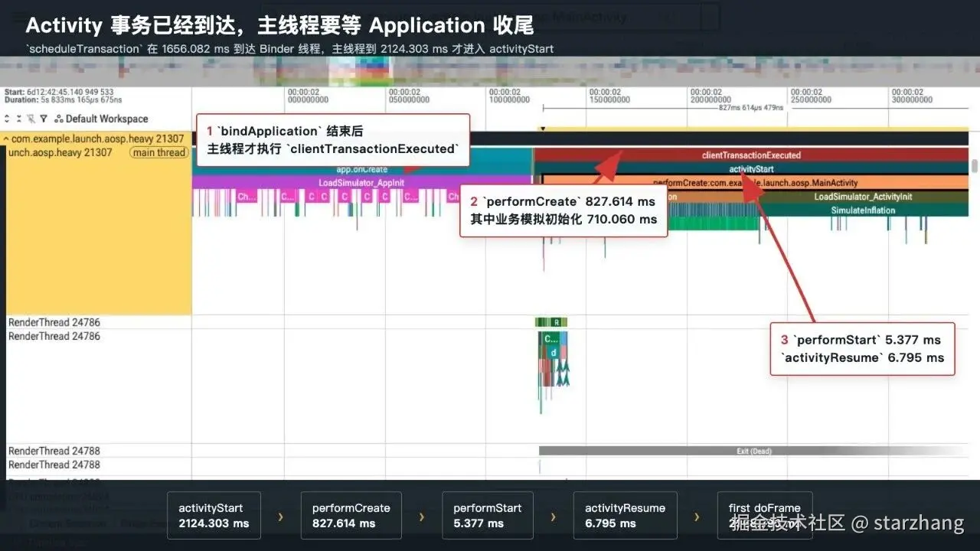This screenshot has width=980, height=551.
Task: Collapse the com.example.launch.aosp.heavy 21307 process group
Action: tap(6, 139)
